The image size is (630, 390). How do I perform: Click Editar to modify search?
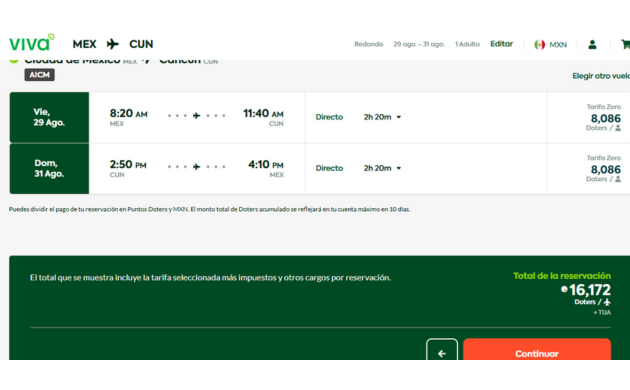point(501,44)
